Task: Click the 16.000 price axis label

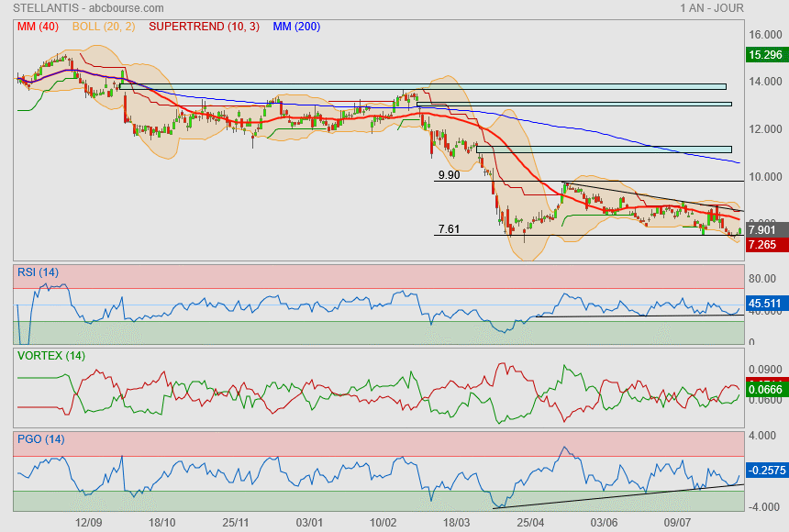Action: [x=765, y=35]
